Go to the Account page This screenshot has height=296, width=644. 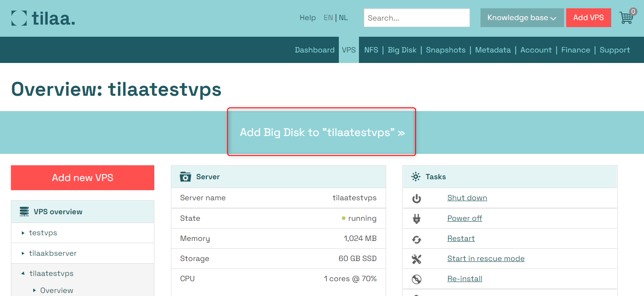[536, 50]
